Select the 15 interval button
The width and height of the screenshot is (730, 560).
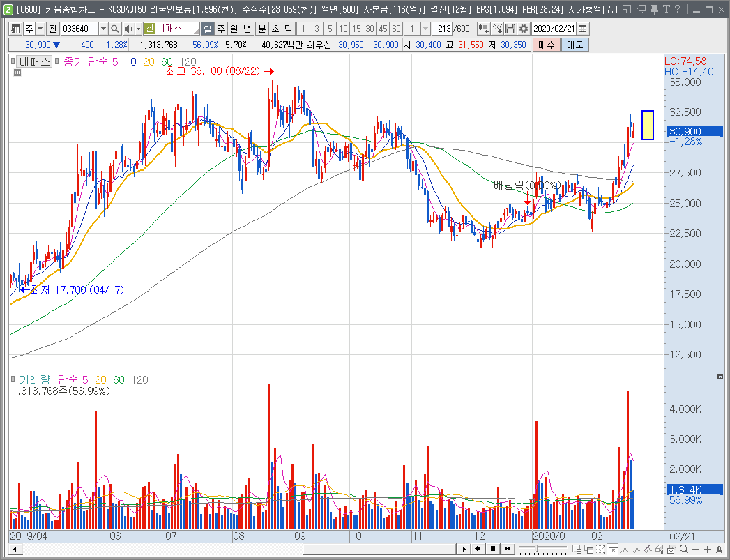pos(356,29)
